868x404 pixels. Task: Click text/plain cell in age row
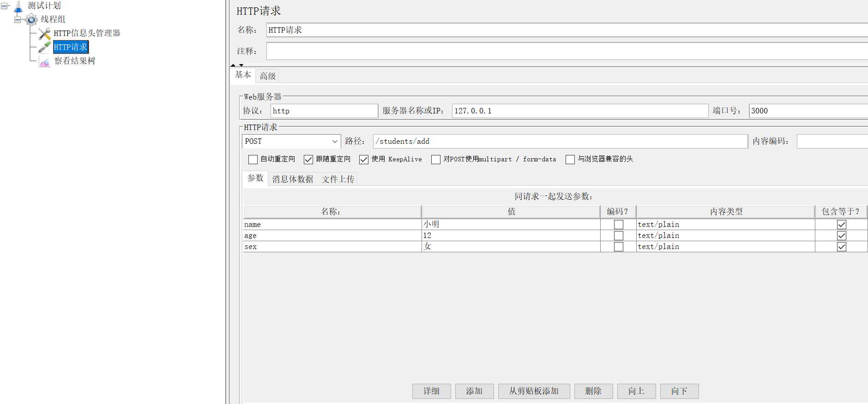coord(726,236)
